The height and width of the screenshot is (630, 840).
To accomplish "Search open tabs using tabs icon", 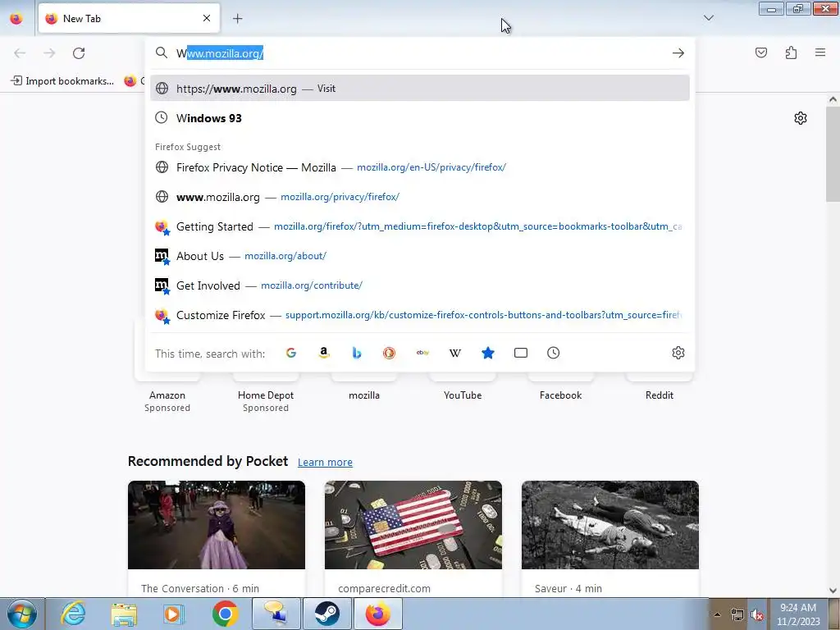I will 521,353.
